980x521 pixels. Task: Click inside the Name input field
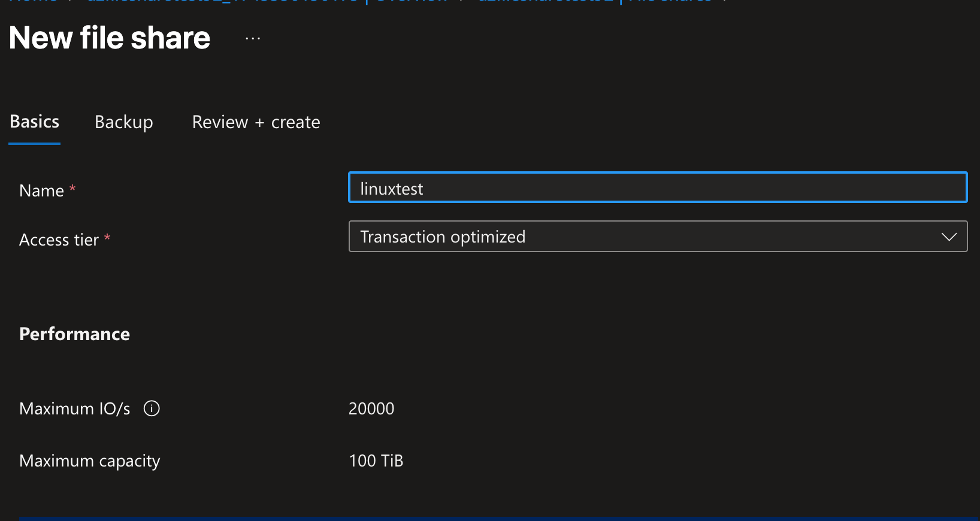click(599, 187)
